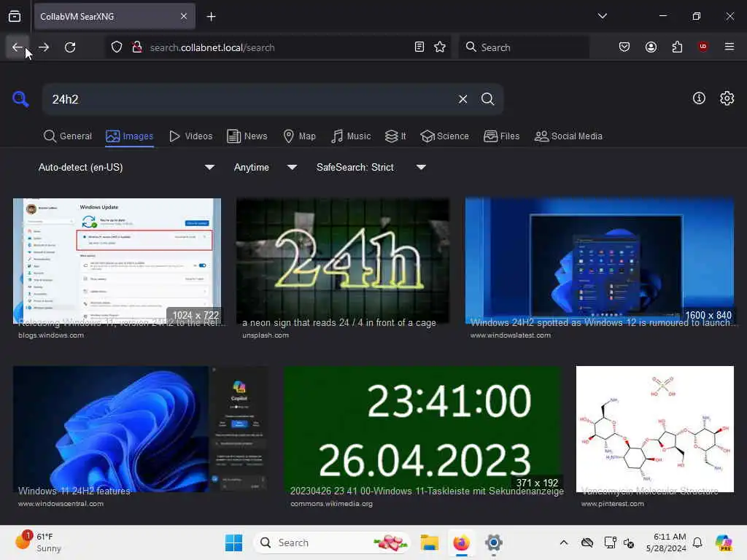The width and height of the screenshot is (747, 560).
Task: Open the Firefox hamburger menu
Action: pos(729,47)
